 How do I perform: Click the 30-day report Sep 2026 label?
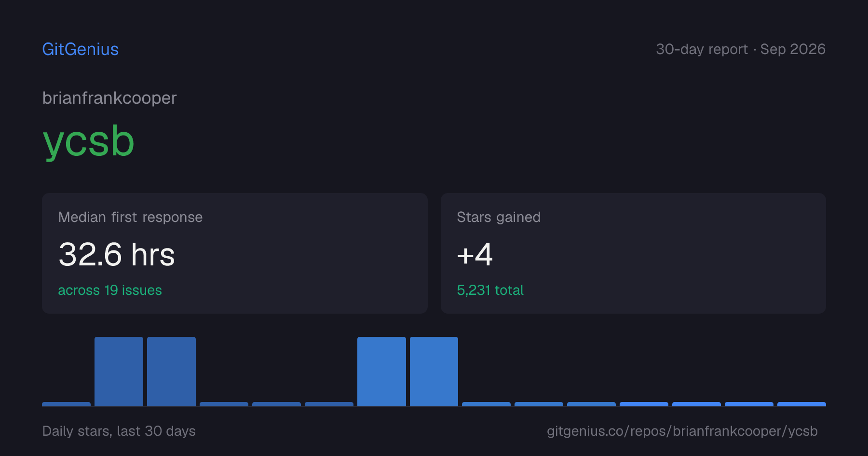coord(741,49)
